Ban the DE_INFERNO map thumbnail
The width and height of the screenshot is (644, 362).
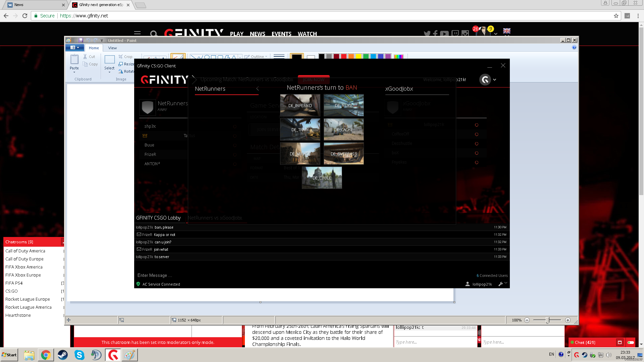[300, 105]
